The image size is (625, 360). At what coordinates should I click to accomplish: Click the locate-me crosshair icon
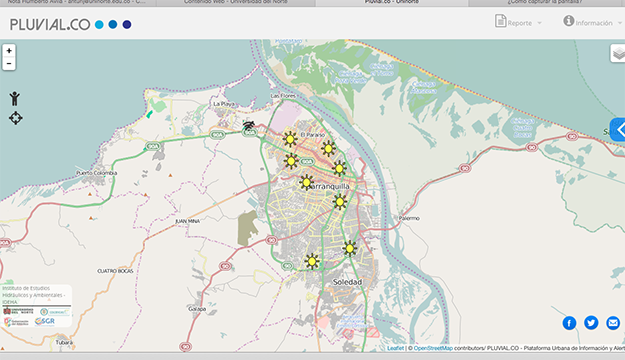point(16,118)
